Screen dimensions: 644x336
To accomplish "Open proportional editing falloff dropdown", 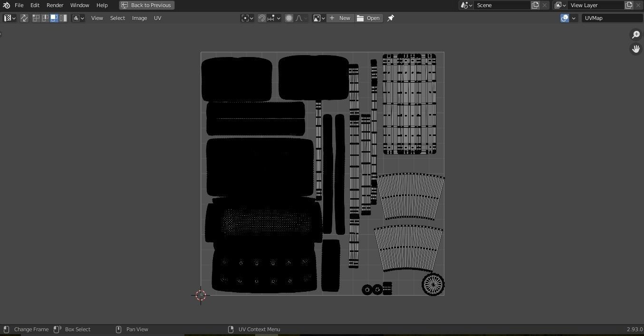I will pyautogui.click(x=301, y=18).
